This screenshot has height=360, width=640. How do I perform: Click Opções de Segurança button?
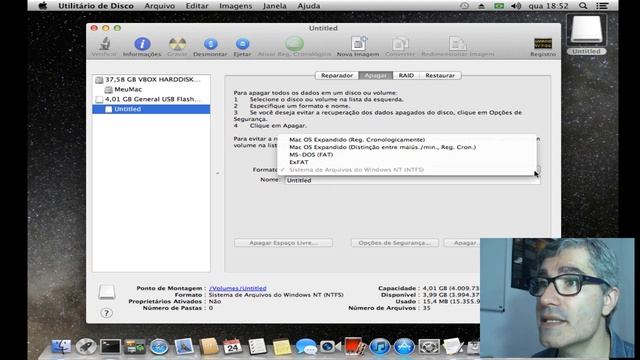(395, 243)
